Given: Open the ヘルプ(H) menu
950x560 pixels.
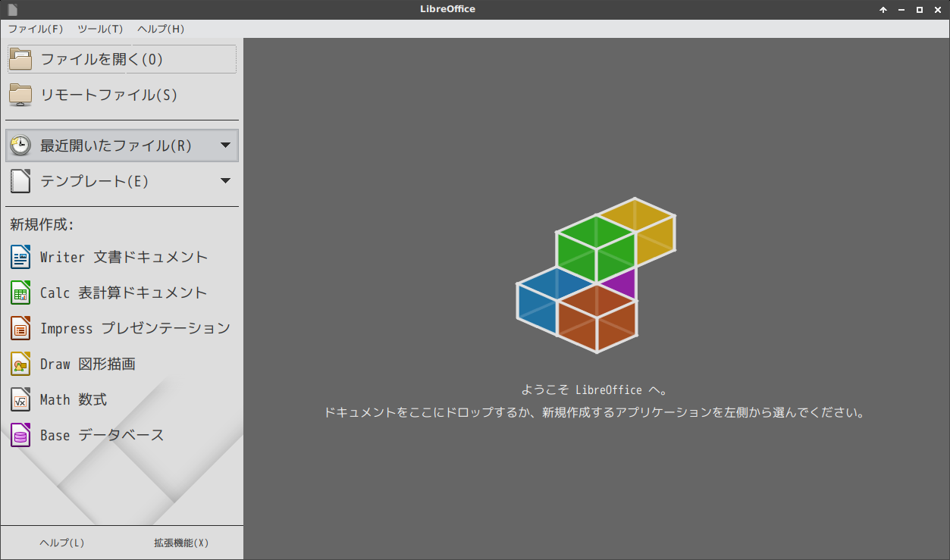Looking at the screenshot, I should coord(161,29).
